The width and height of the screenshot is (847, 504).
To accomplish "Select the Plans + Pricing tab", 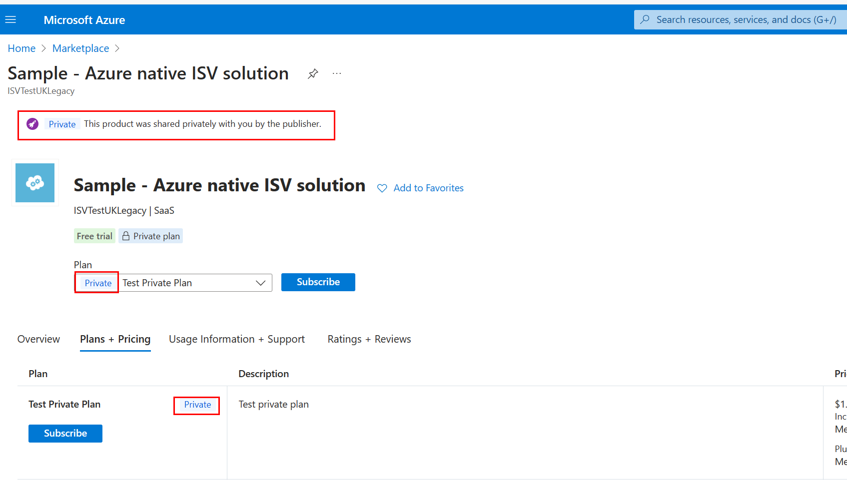I will (115, 339).
